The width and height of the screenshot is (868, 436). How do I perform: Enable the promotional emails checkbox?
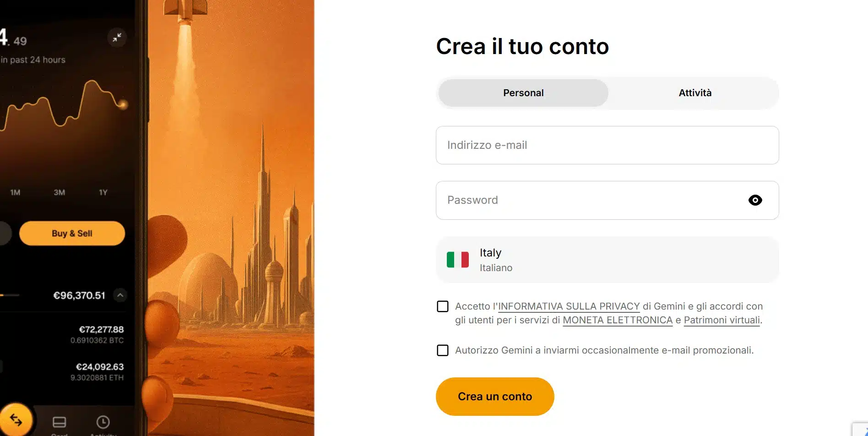coord(442,350)
